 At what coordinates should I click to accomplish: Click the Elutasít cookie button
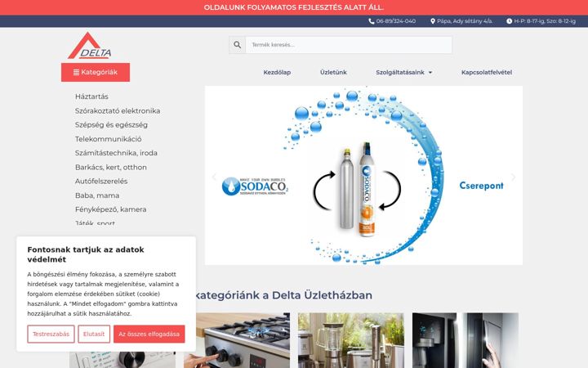pos(94,334)
